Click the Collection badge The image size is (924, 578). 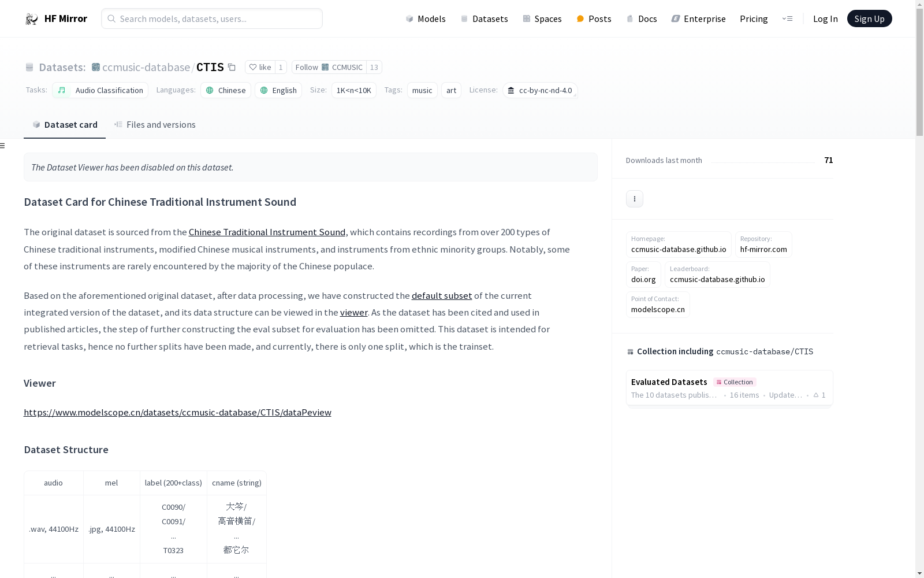pyautogui.click(x=735, y=382)
